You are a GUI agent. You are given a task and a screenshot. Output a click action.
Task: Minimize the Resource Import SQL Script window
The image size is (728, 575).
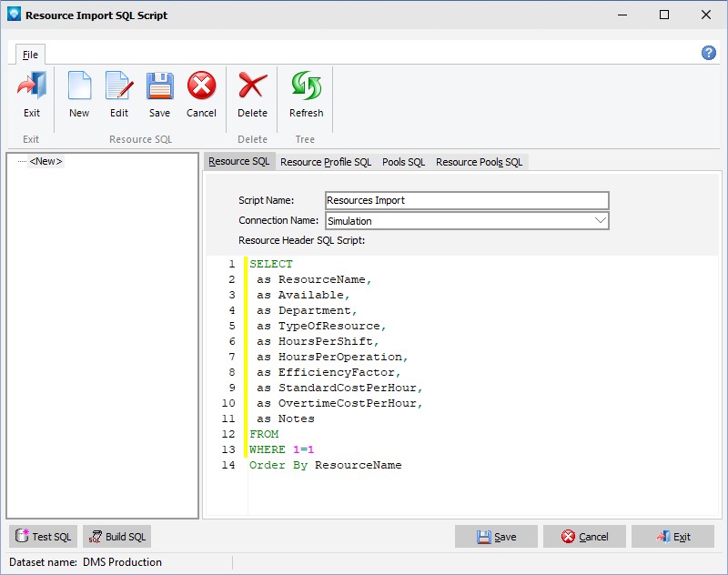coord(622,15)
